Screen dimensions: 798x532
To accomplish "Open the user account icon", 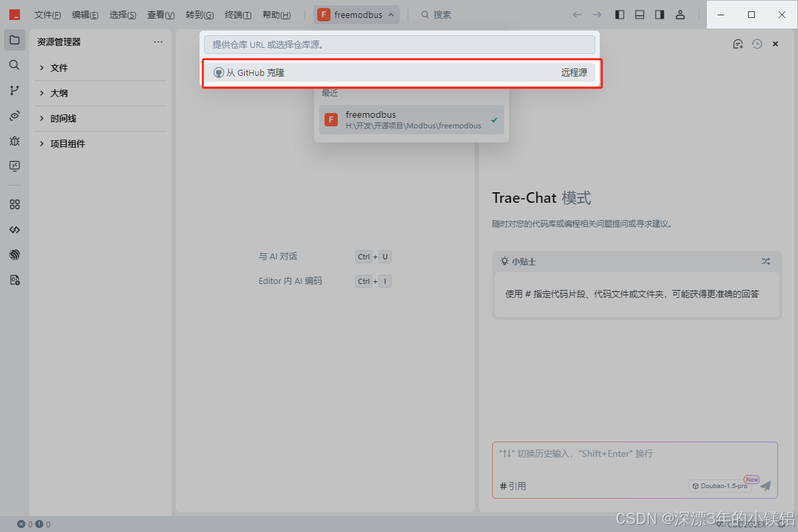I will click(x=680, y=15).
